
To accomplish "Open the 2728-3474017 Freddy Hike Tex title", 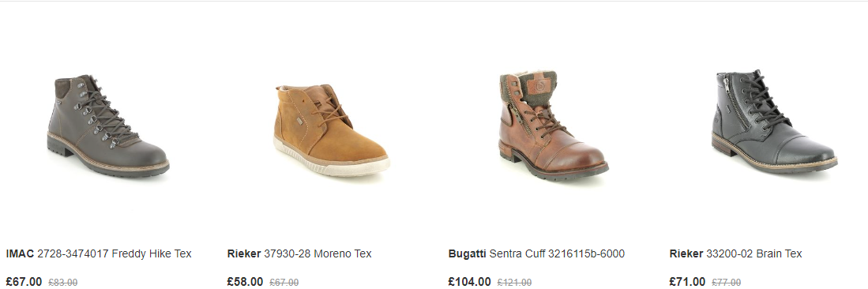I will [x=114, y=254].
